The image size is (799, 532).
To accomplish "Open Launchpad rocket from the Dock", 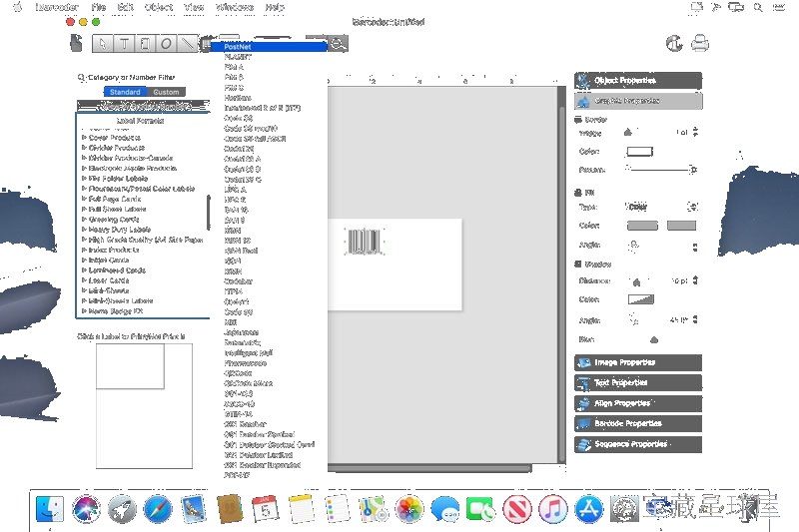I will (x=122, y=509).
